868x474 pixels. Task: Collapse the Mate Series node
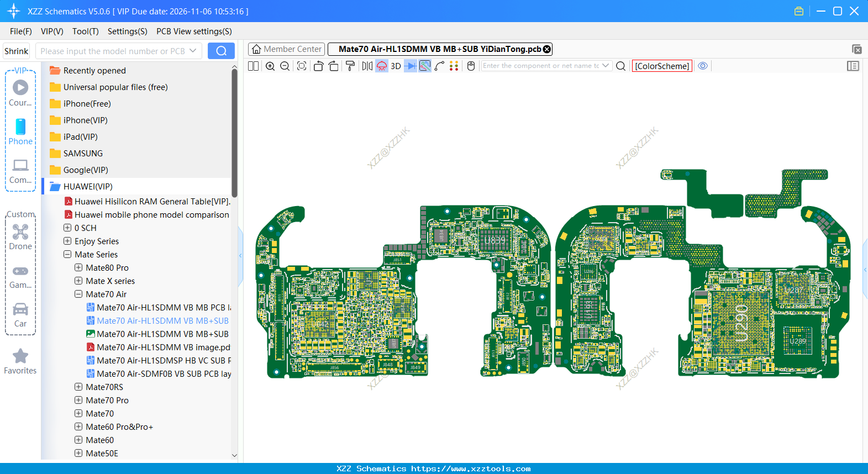(67, 254)
